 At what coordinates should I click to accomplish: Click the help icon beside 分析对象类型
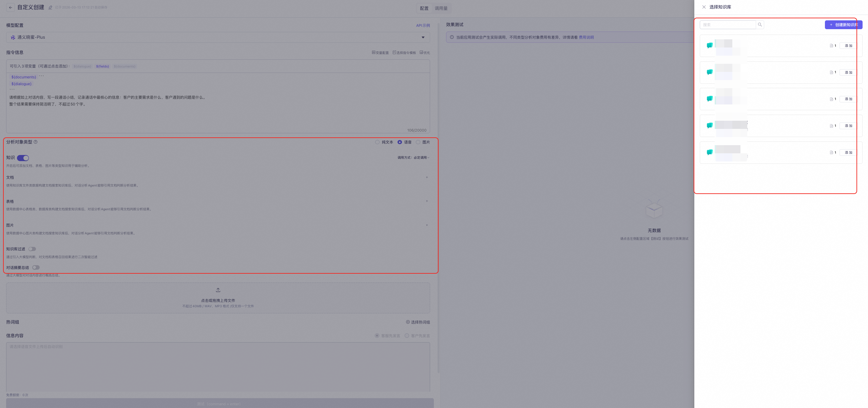point(36,142)
